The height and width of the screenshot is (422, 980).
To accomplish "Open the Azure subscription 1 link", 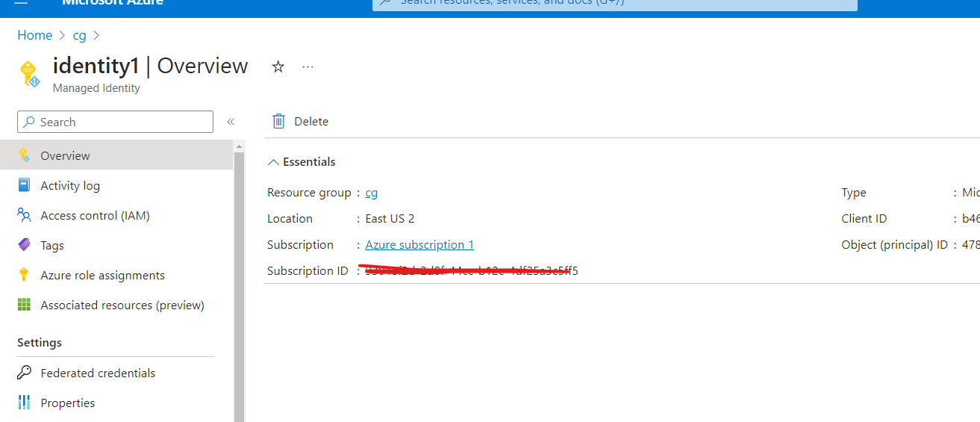I will pyautogui.click(x=419, y=245).
